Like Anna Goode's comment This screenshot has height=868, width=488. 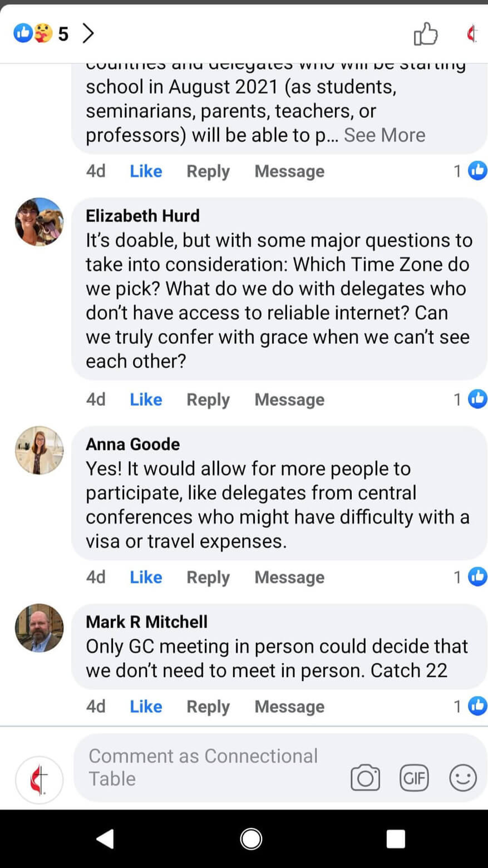(x=145, y=577)
